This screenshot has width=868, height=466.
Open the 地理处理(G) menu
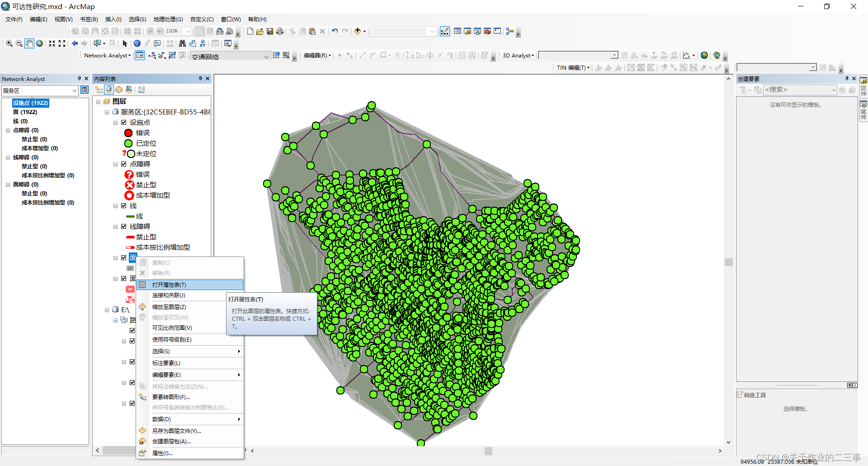point(168,19)
